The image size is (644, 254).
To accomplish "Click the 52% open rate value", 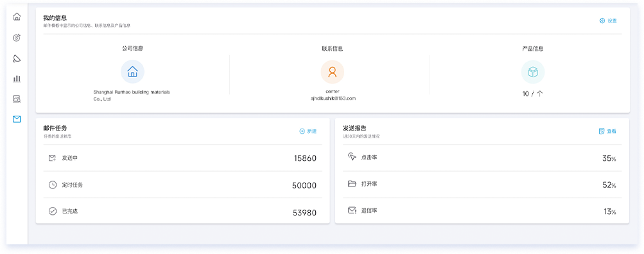I will [x=609, y=185].
